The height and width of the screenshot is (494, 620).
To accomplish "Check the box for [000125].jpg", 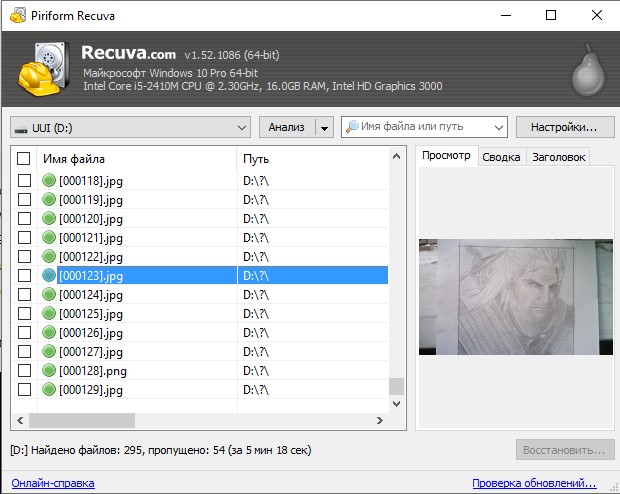I will (x=25, y=313).
